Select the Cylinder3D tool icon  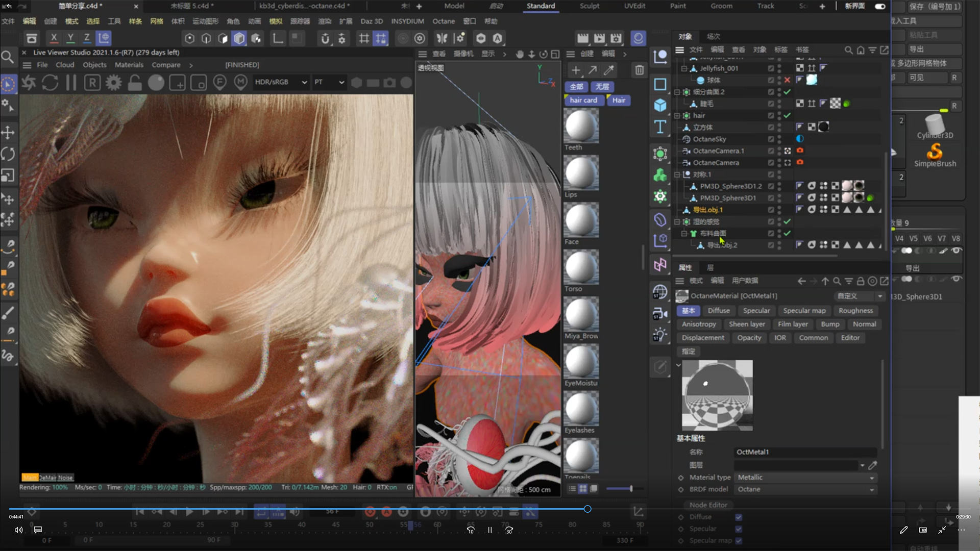point(935,126)
